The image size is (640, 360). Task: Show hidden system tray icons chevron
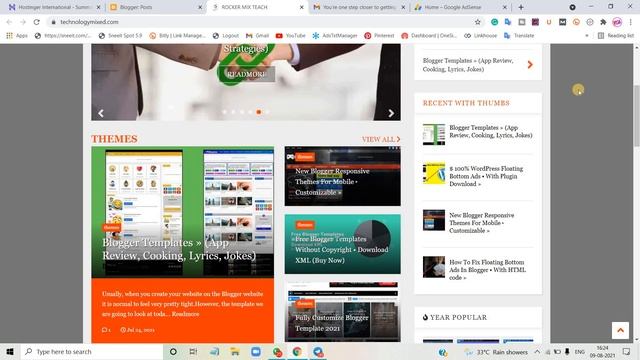coord(537,352)
